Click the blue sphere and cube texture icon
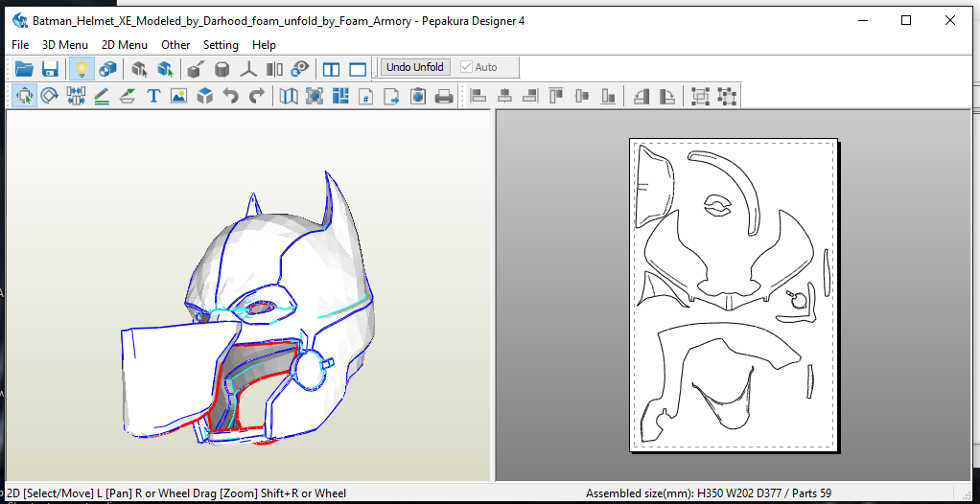Image resolution: width=980 pixels, height=504 pixels. [107, 68]
